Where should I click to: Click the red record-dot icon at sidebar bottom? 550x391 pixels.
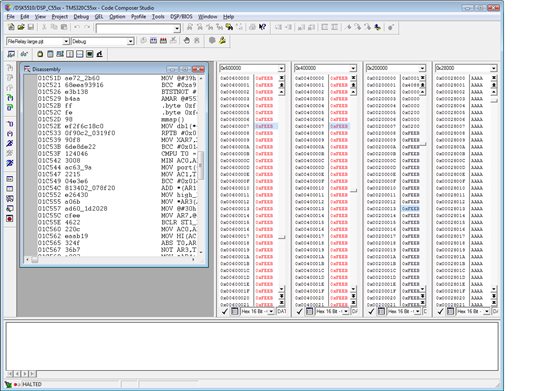[x=10, y=218]
